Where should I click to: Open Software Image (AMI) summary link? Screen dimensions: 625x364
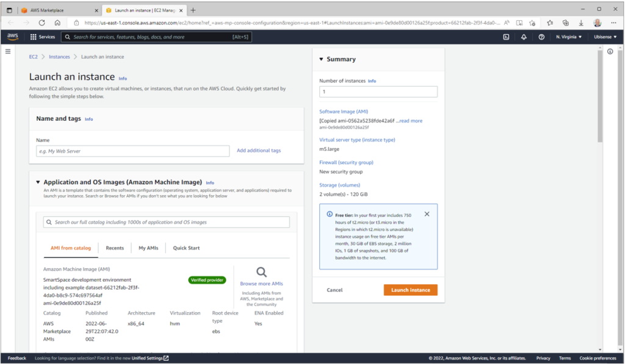tap(344, 112)
